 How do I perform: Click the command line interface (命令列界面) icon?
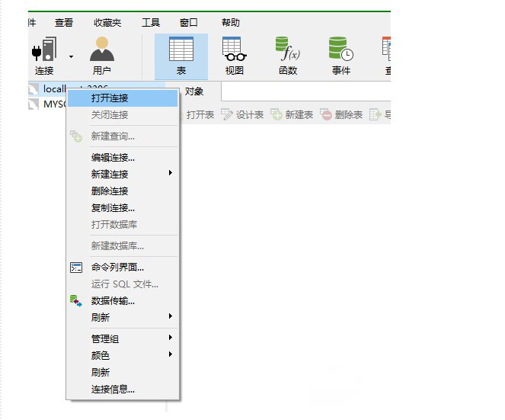pos(76,268)
